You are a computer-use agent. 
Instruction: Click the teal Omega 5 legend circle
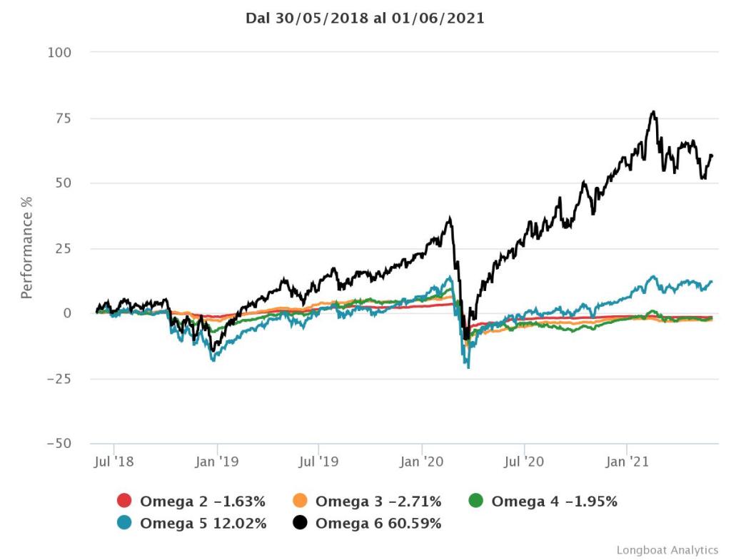pyautogui.click(x=123, y=523)
